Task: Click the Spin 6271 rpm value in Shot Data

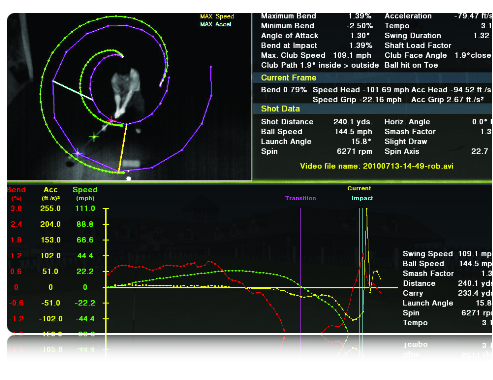Action: [354, 151]
